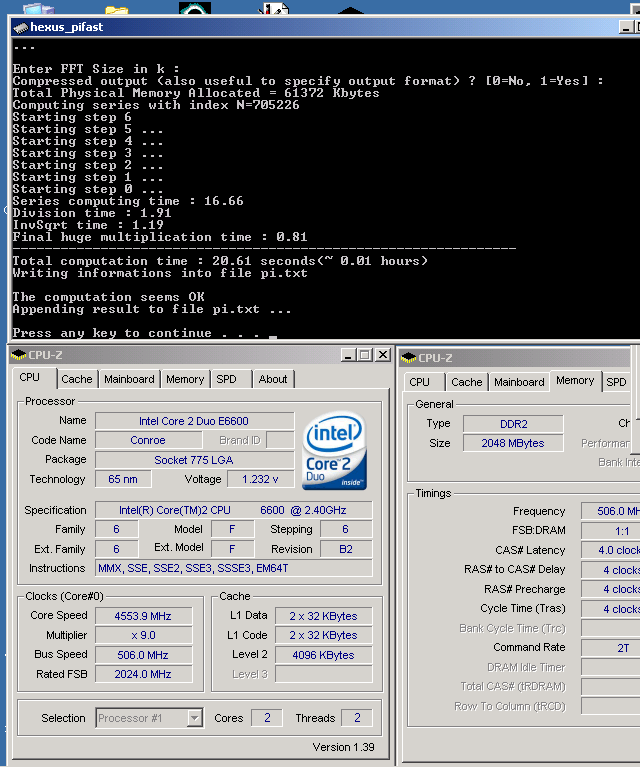Click the hexus_pifast title bar icon
The height and width of the screenshot is (768, 640).
coord(20,27)
